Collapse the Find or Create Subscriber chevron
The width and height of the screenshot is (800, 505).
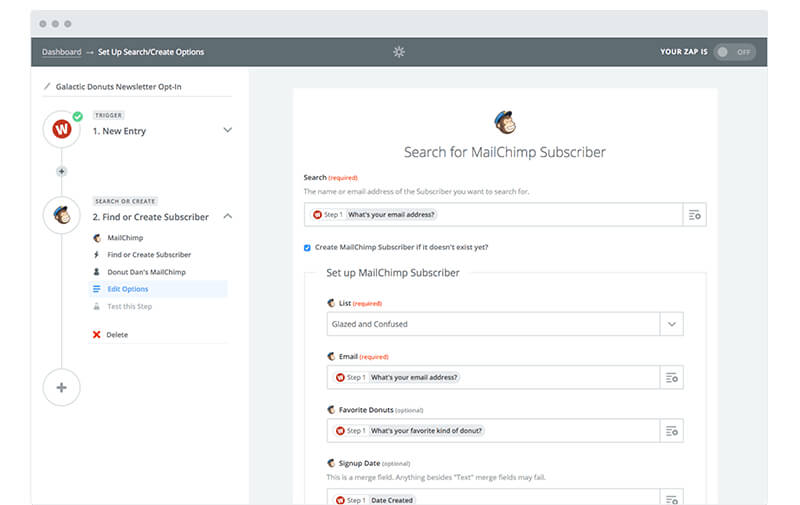click(x=228, y=216)
